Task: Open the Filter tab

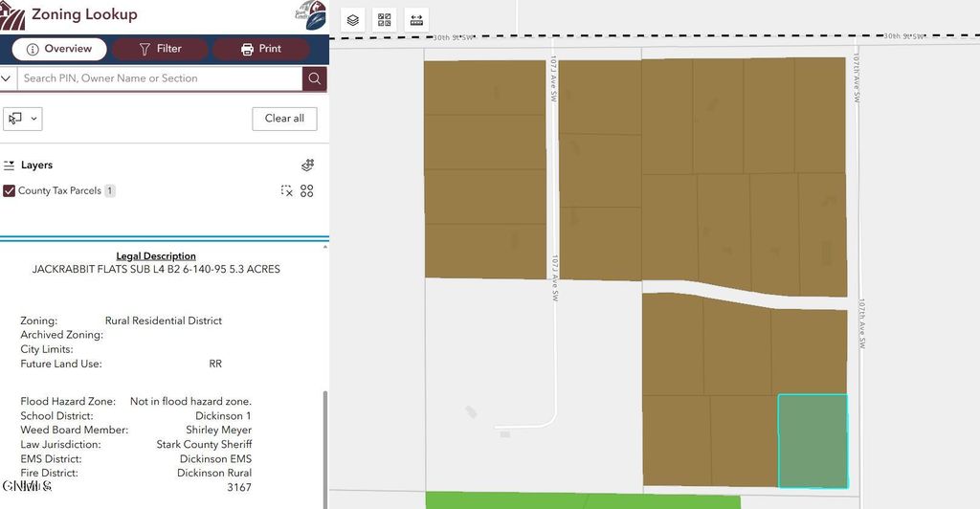Action: tap(160, 49)
